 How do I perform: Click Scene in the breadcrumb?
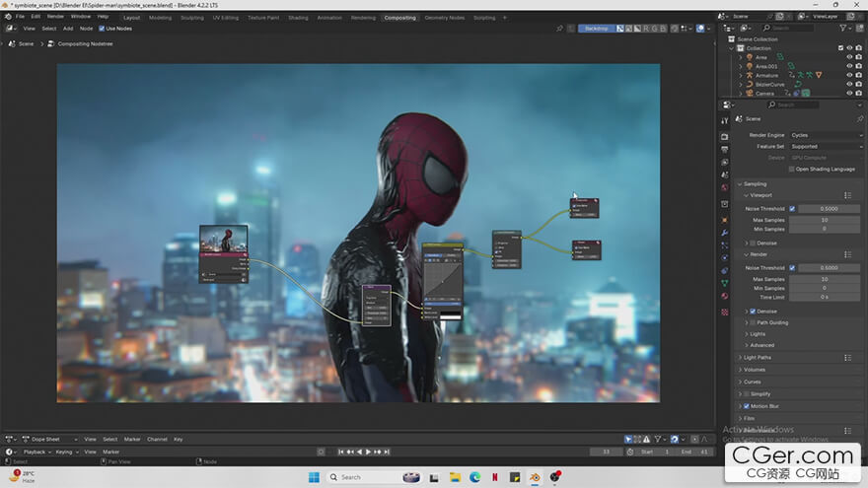point(26,43)
